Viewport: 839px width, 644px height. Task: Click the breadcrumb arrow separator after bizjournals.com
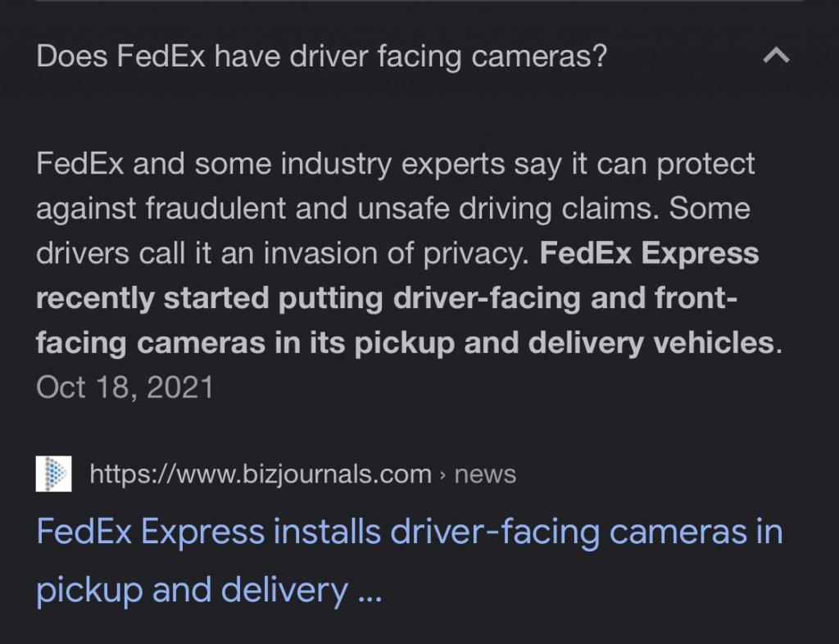(442, 474)
